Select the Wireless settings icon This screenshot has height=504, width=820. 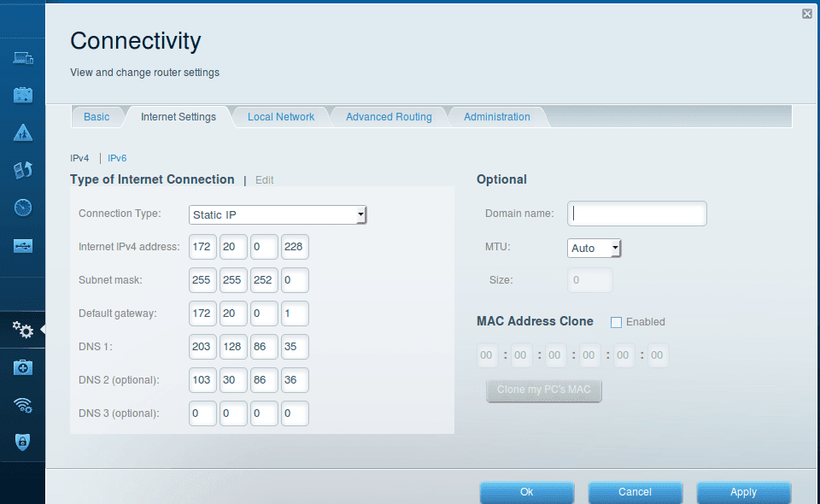click(x=23, y=405)
